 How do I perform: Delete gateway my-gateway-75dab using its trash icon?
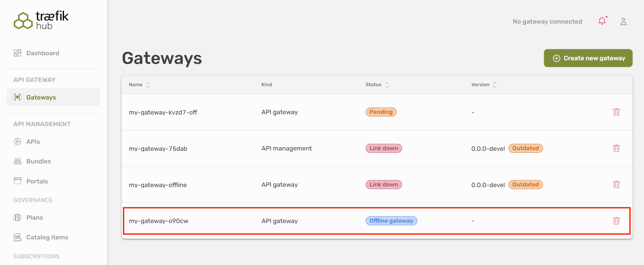click(616, 148)
